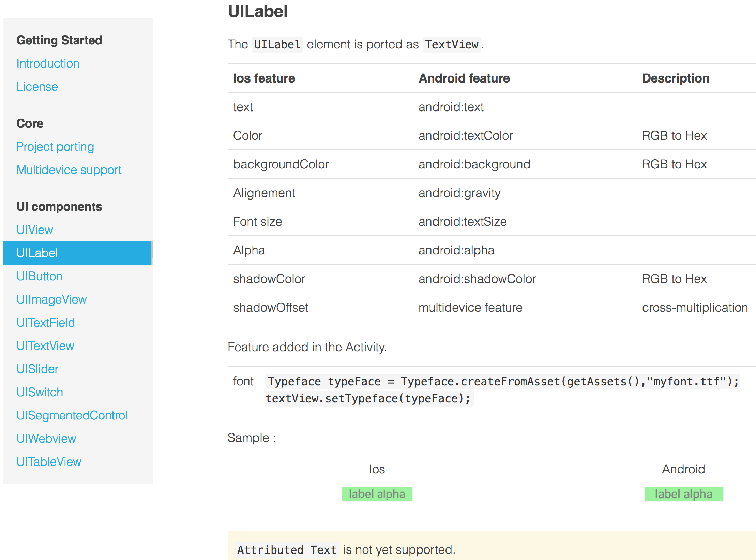
Task: Click the highlighted UILabel menu item
Action: (77, 253)
